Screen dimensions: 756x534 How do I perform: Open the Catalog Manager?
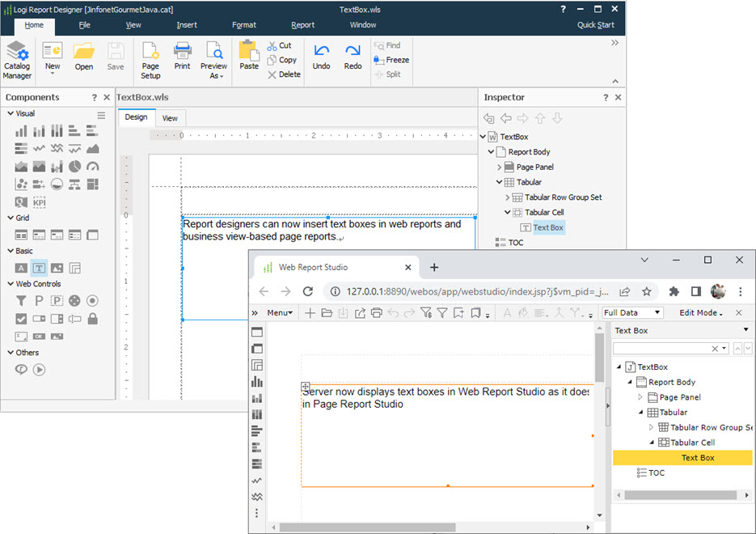coord(17,59)
